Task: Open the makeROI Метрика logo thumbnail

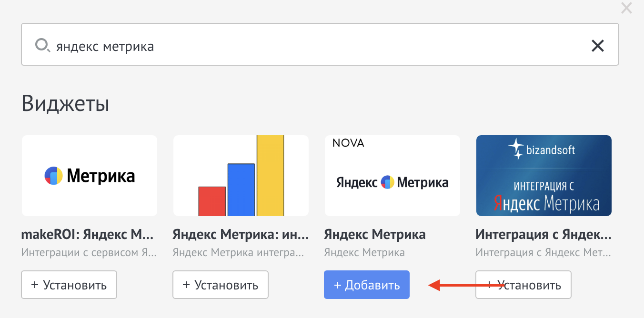Action: 90,176
